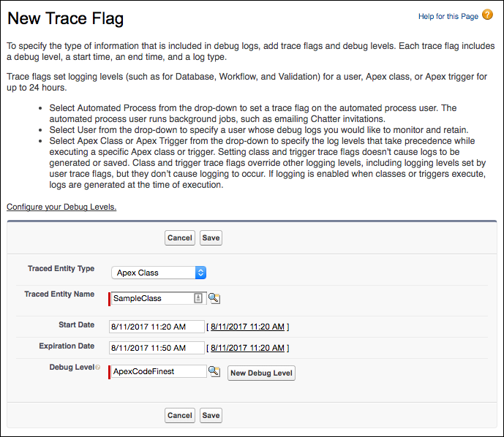
Task: Focus the Traced Entity Name input field
Action: click(151, 298)
